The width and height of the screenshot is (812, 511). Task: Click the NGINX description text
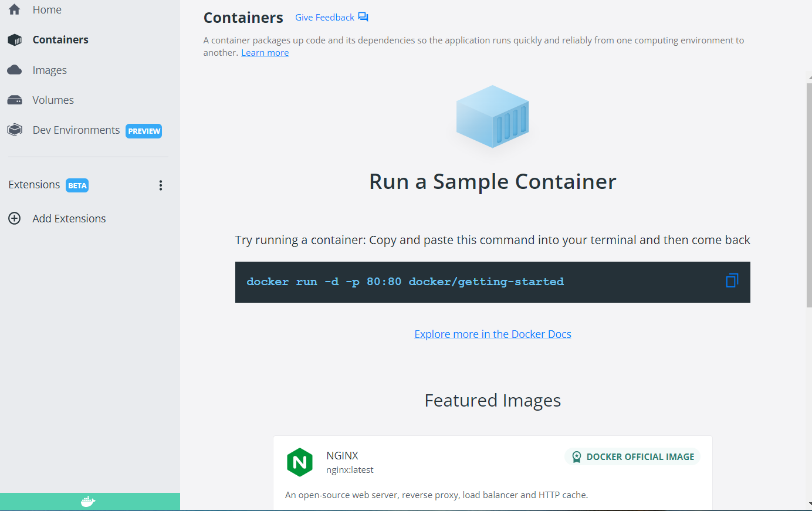437,495
